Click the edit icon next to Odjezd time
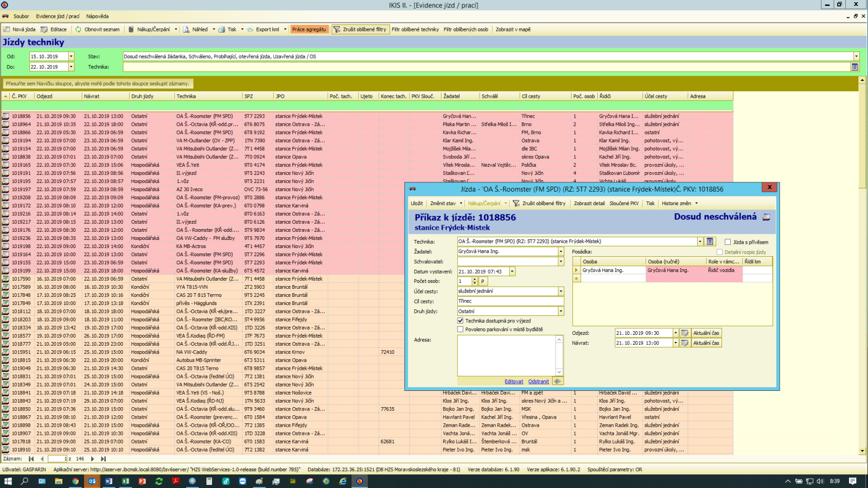This screenshot has width=868, height=488. point(685,333)
